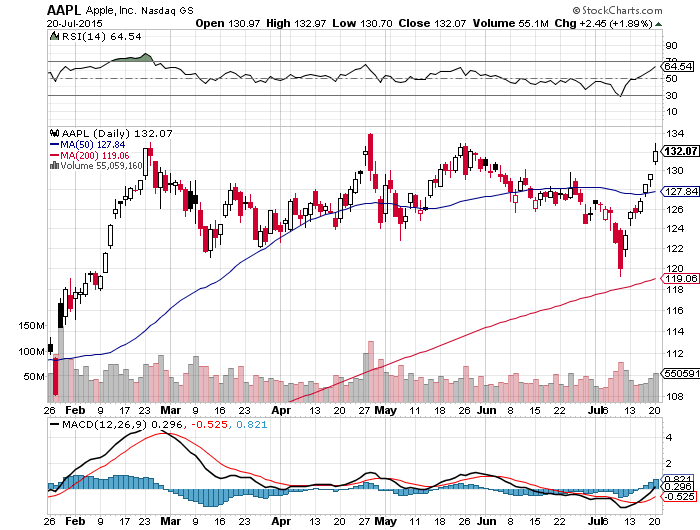
Task: Click the 90 RSI axis label
Action: (x=671, y=46)
